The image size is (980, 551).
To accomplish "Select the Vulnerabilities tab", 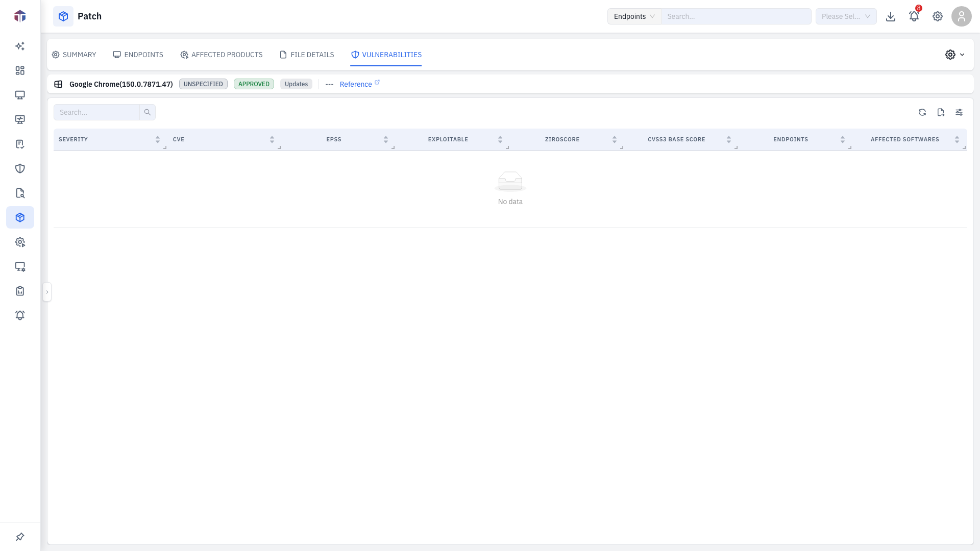I will click(386, 55).
